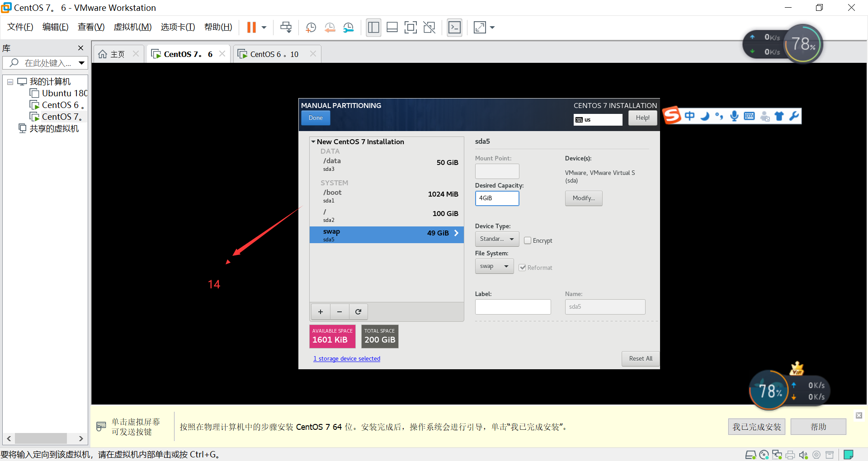Collapse the 我的计算机 tree node
This screenshot has width=868, height=461.
click(x=10, y=82)
